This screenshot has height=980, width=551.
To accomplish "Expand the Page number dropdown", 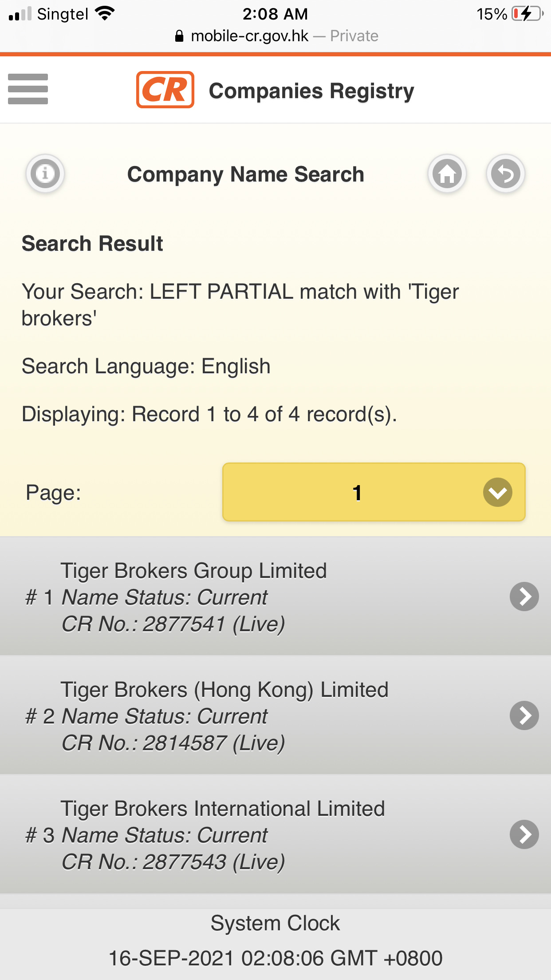I will pyautogui.click(x=374, y=492).
